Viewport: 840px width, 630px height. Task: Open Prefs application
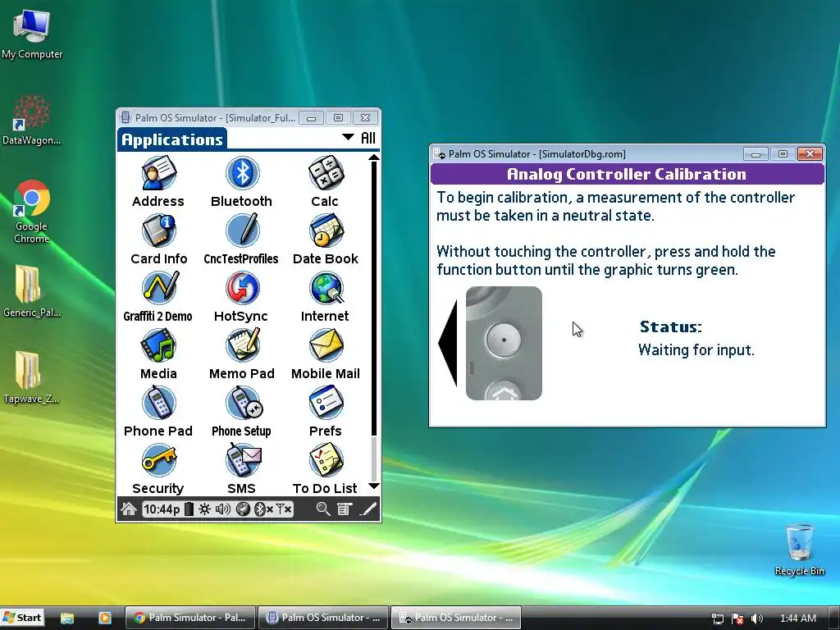tap(325, 412)
